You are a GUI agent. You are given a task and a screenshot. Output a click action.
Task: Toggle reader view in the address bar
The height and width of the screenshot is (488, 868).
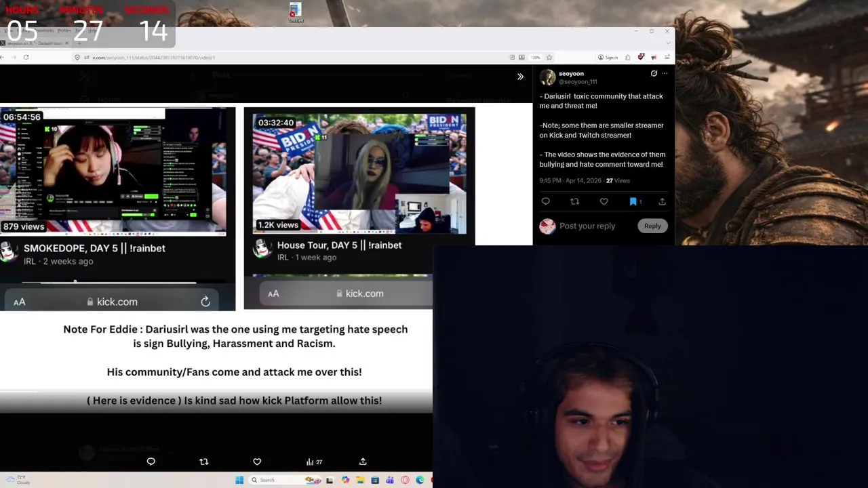tap(512, 58)
